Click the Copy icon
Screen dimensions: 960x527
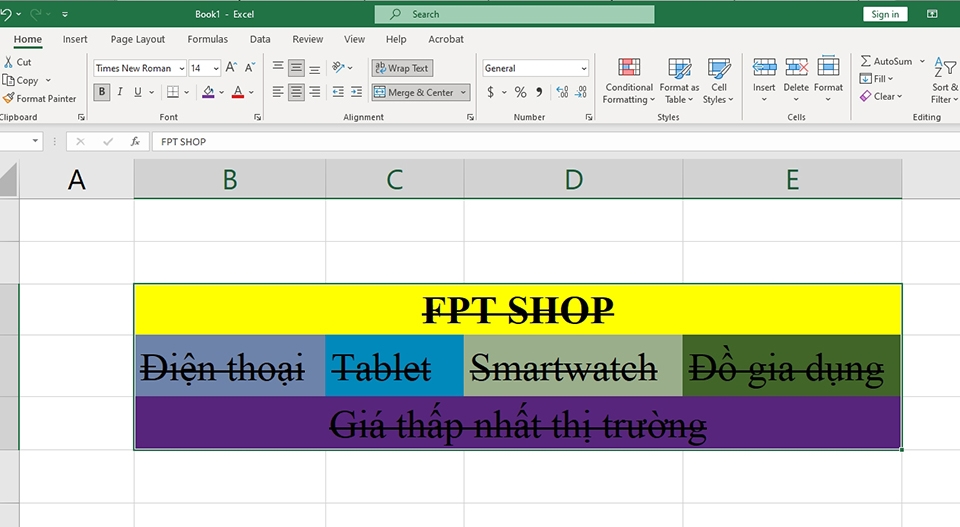click(x=8, y=80)
